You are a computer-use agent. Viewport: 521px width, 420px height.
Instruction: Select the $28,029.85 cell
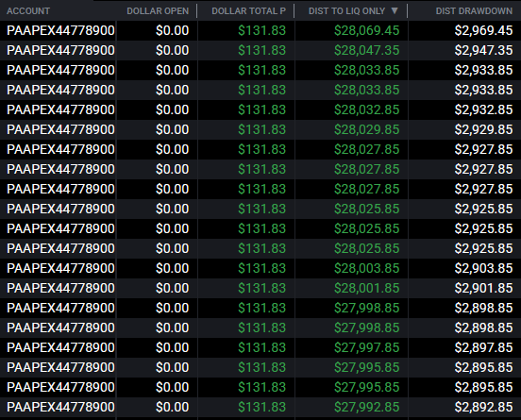click(x=366, y=129)
